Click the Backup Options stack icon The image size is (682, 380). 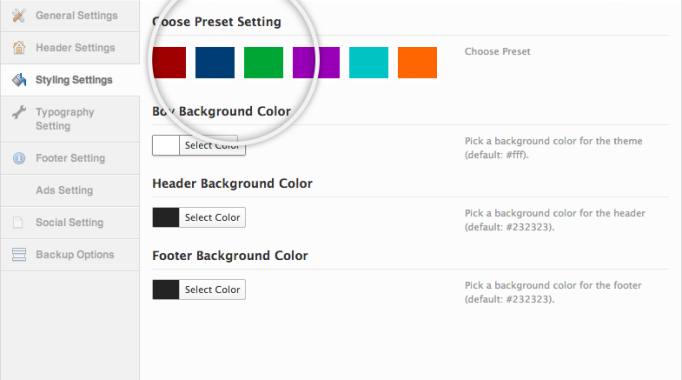pos(19,254)
